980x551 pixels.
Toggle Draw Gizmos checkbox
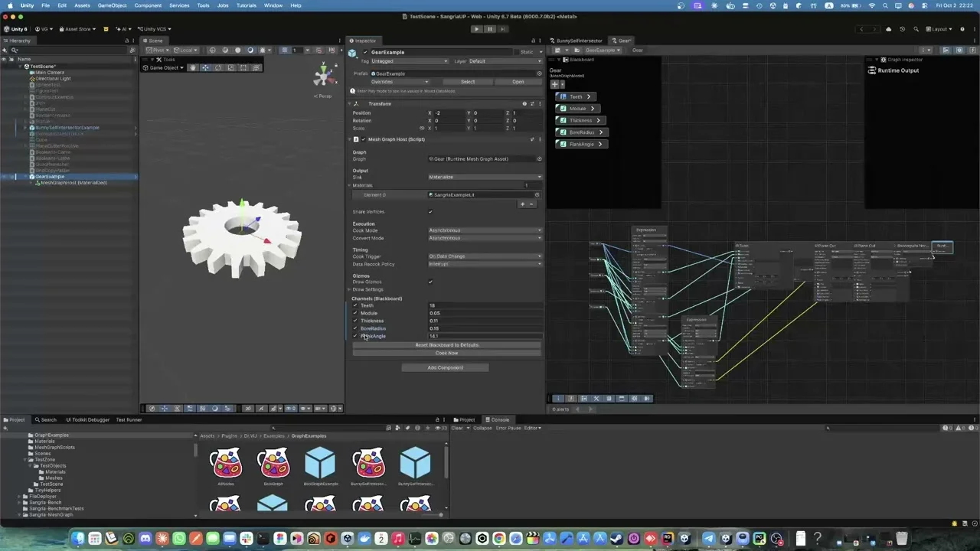coord(430,282)
